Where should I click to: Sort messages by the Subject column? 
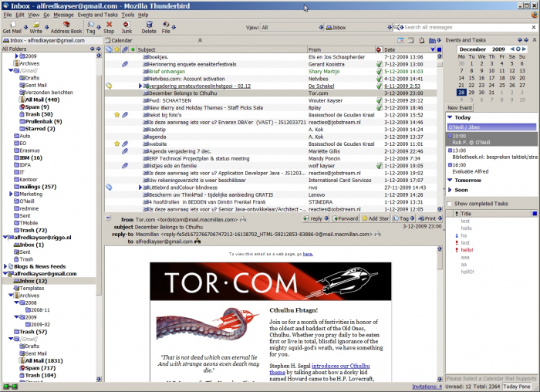(222, 49)
